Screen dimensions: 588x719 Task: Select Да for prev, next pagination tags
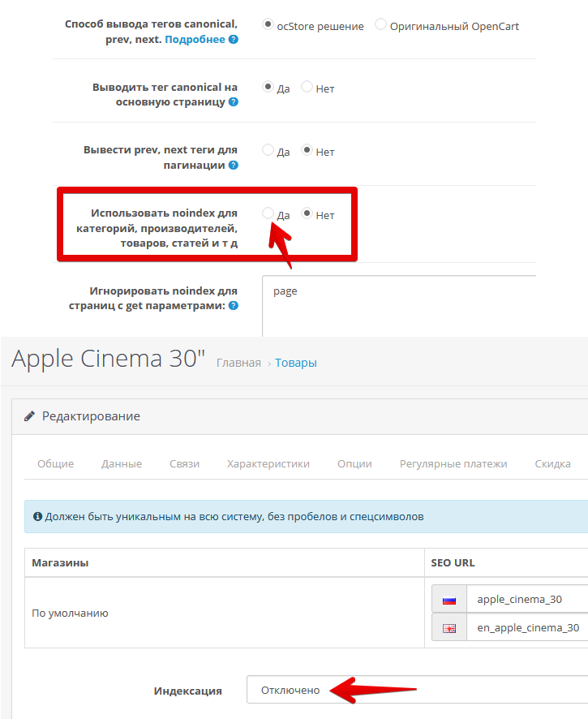coord(268,151)
